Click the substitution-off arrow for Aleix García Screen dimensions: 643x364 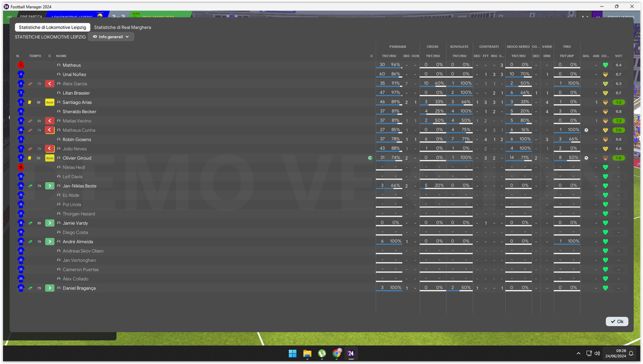[x=49, y=84]
